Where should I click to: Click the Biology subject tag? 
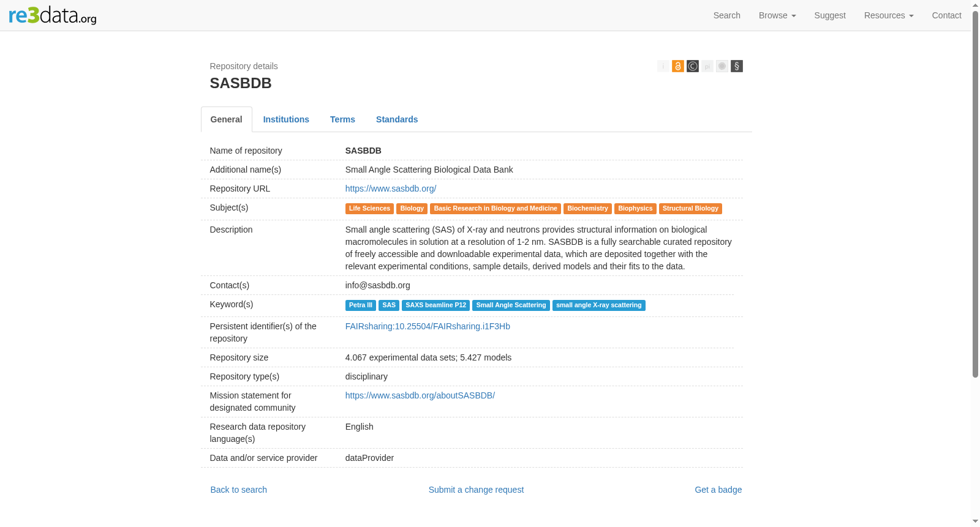(x=412, y=209)
